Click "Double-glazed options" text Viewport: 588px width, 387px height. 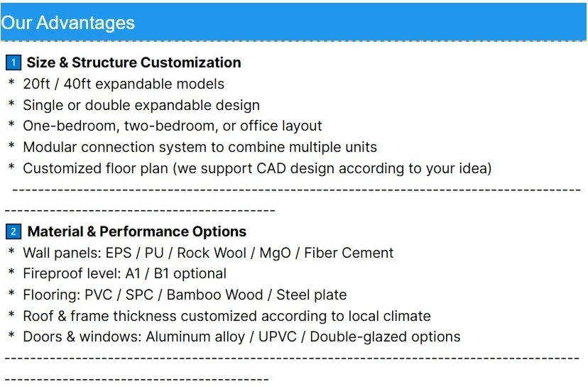[x=385, y=337]
